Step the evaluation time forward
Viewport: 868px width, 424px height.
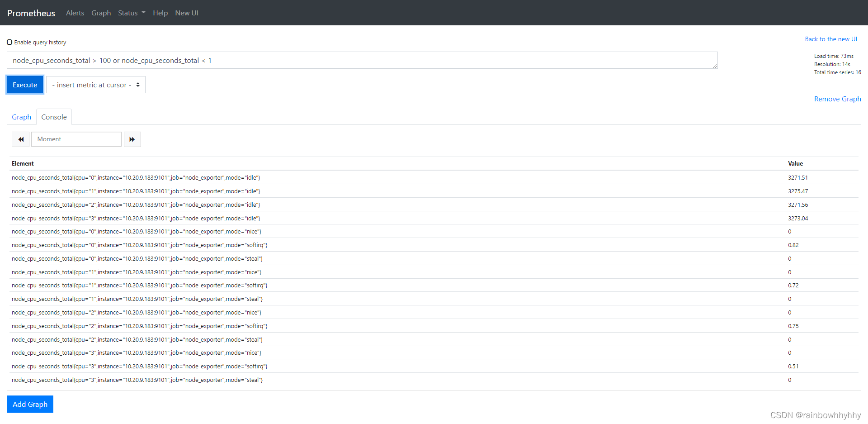pos(132,139)
